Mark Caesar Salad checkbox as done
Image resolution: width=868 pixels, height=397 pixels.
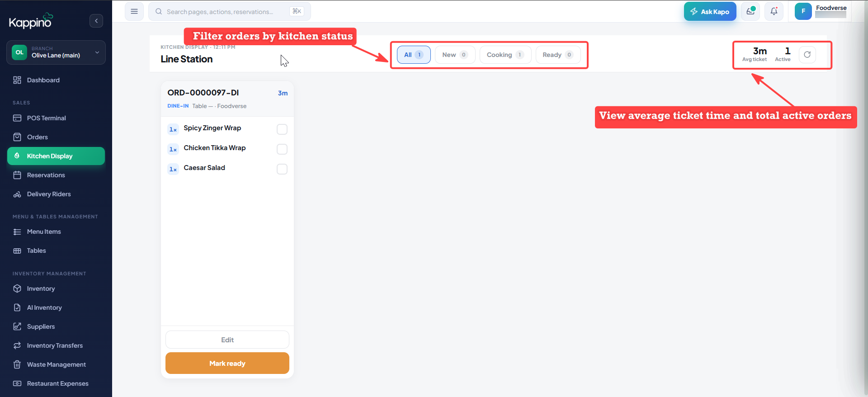point(282,169)
